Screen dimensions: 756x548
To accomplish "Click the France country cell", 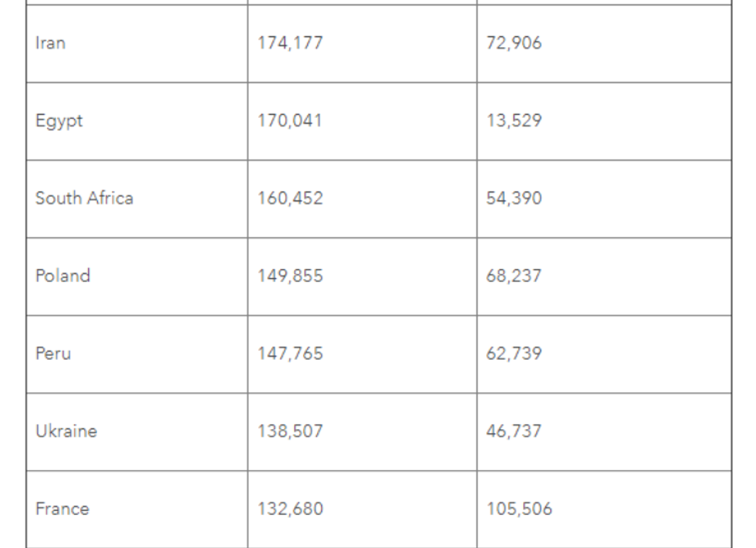I will pos(62,509).
